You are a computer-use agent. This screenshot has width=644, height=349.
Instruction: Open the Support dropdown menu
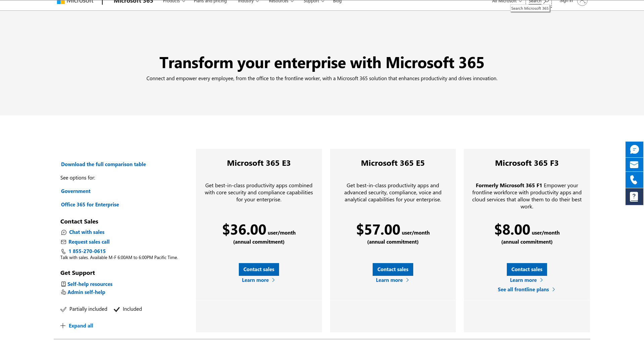(314, 2)
